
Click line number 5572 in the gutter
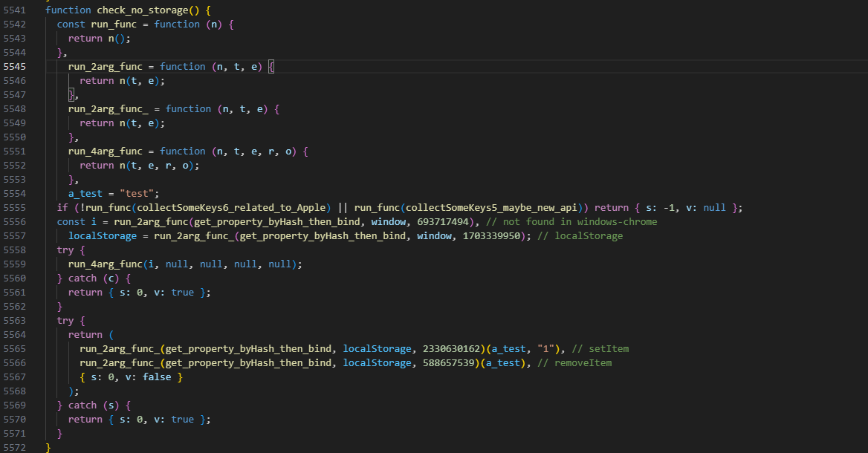pos(14,448)
